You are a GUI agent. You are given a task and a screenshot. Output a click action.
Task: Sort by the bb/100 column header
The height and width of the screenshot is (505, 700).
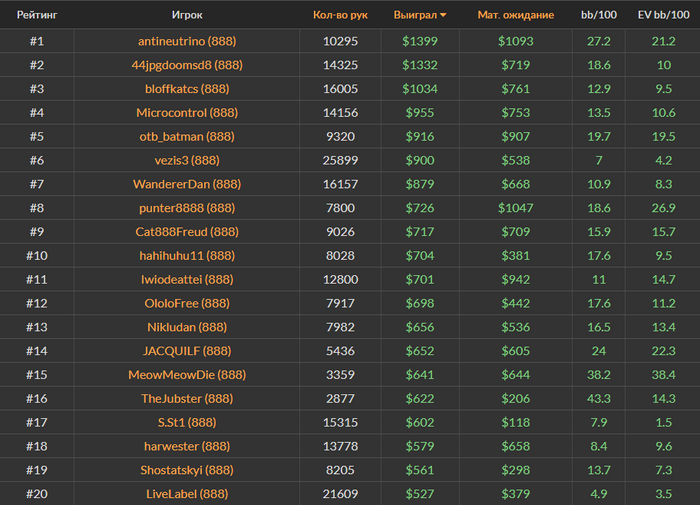[x=599, y=16]
